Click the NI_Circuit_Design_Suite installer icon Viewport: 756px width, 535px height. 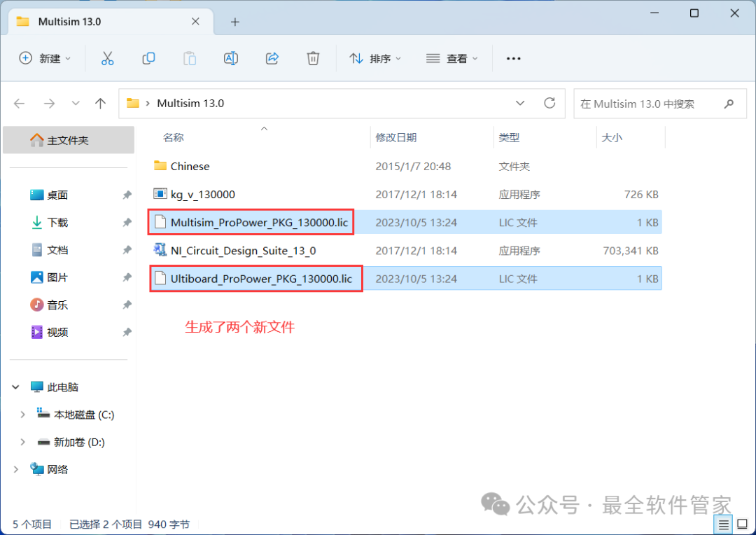point(160,250)
